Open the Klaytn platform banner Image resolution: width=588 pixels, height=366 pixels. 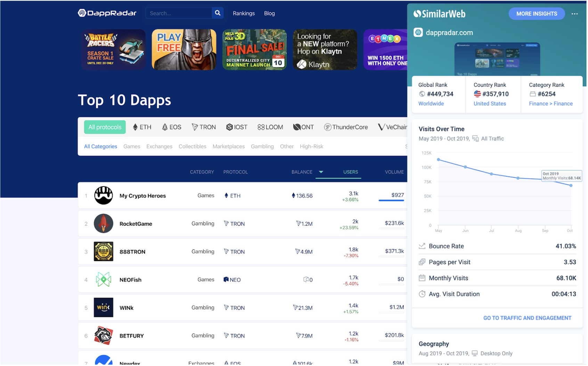tap(325, 49)
